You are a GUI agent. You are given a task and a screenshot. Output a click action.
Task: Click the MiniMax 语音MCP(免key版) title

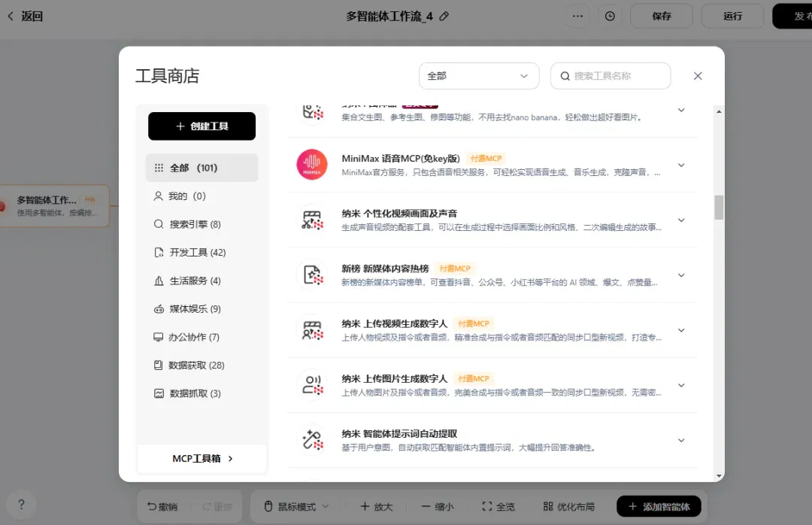coord(401,158)
